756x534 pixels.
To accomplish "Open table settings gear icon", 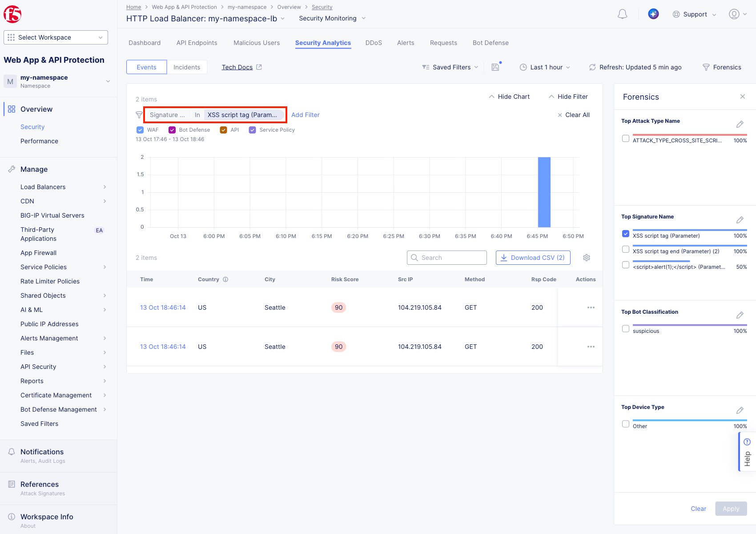I will click(587, 258).
